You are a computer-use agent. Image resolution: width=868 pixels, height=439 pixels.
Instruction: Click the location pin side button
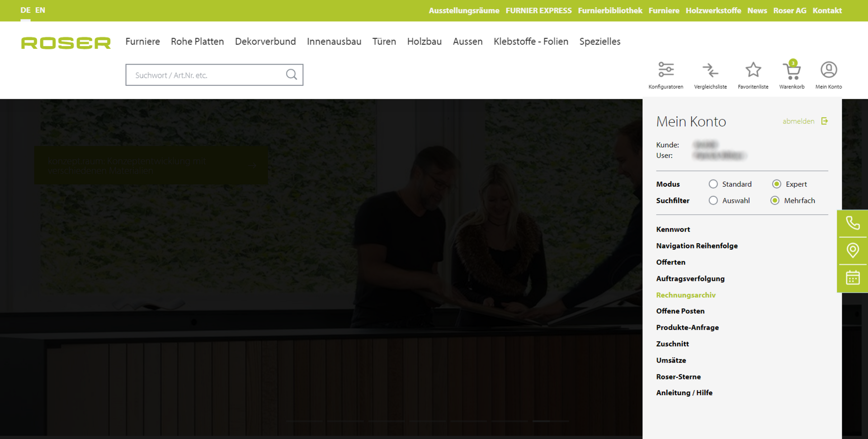[853, 250]
